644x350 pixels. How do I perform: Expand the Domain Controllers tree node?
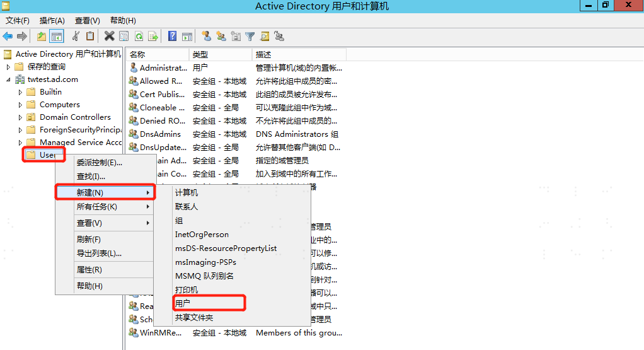coord(20,117)
